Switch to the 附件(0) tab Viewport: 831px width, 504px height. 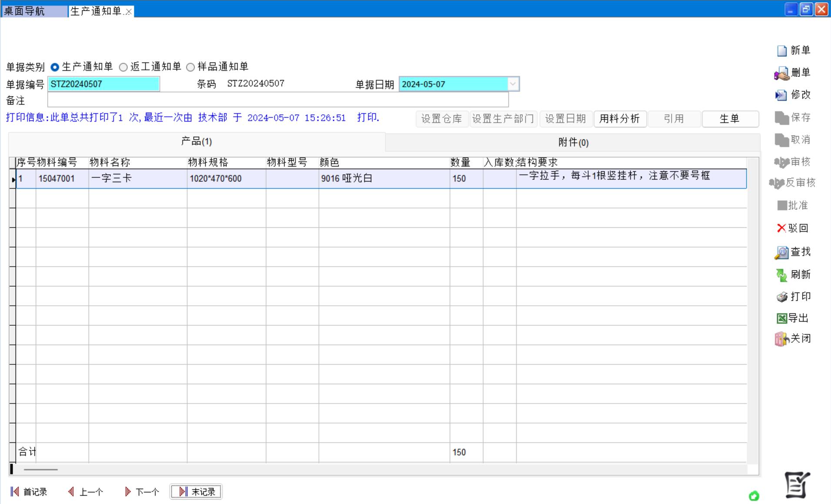pyautogui.click(x=573, y=143)
